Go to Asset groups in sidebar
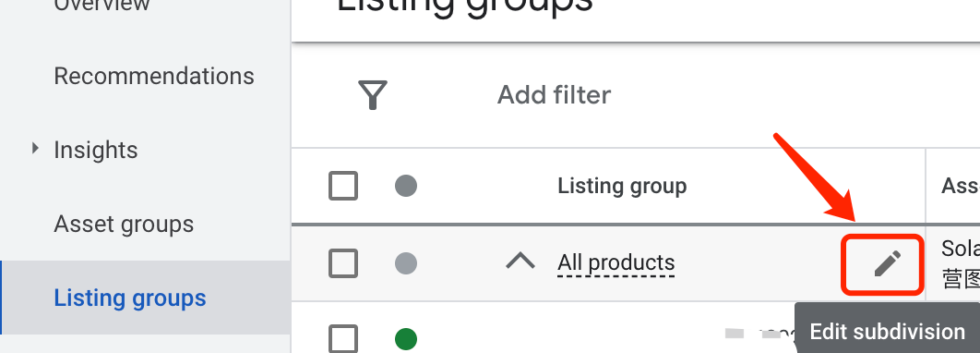Screen dimensions: 980x353 124,224
